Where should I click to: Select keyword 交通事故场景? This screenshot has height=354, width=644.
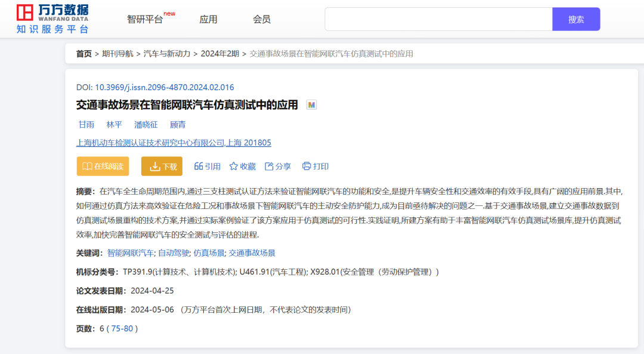tap(252, 253)
